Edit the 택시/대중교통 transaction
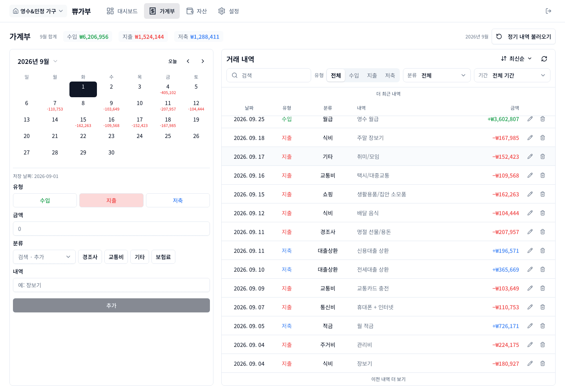Viewport: 565px width, 392px height. pyautogui.click(x=530, y=175)
